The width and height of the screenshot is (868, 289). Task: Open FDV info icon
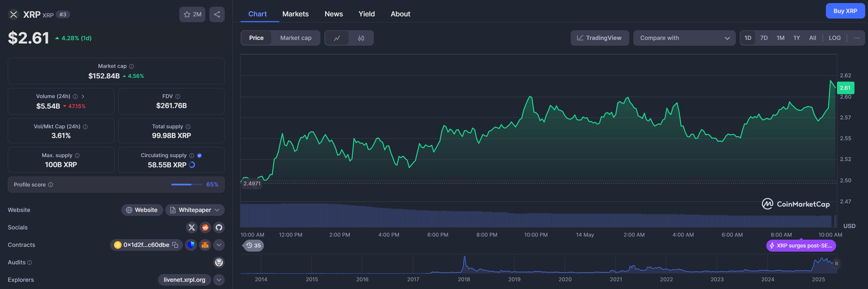[x=178, y=97]
